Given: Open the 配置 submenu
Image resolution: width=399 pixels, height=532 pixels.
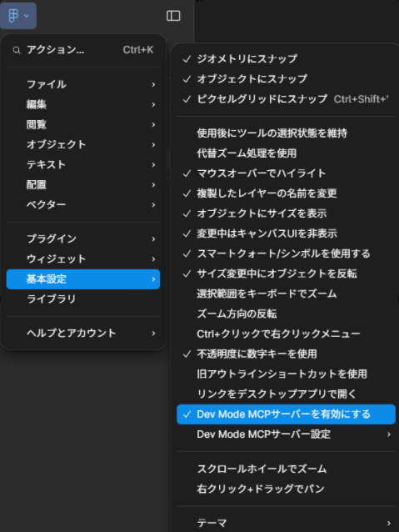Looking at the screenshot, I should (83, 184).
